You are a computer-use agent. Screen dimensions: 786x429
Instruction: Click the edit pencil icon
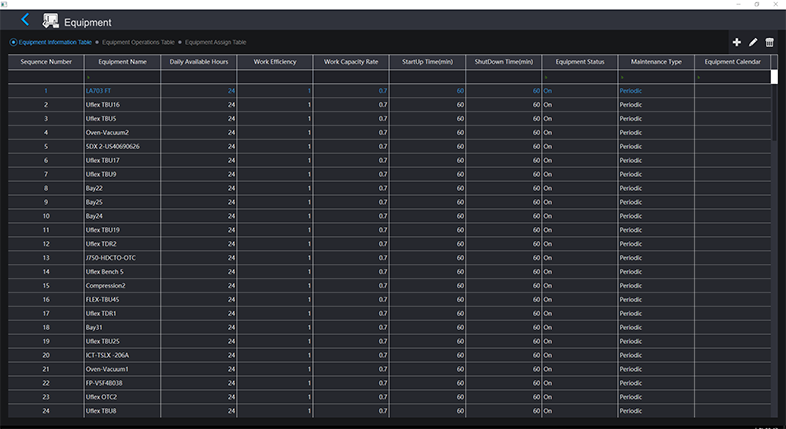tap(753, 42)
